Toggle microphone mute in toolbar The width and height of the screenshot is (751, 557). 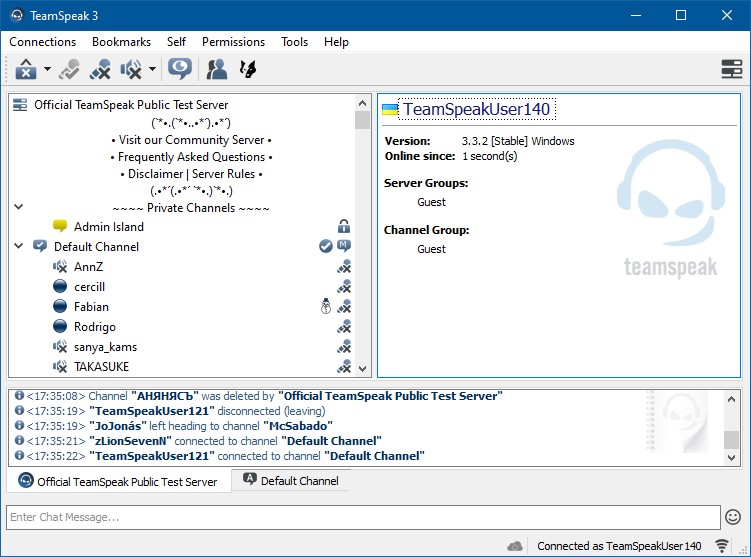(x=100, y=69)
